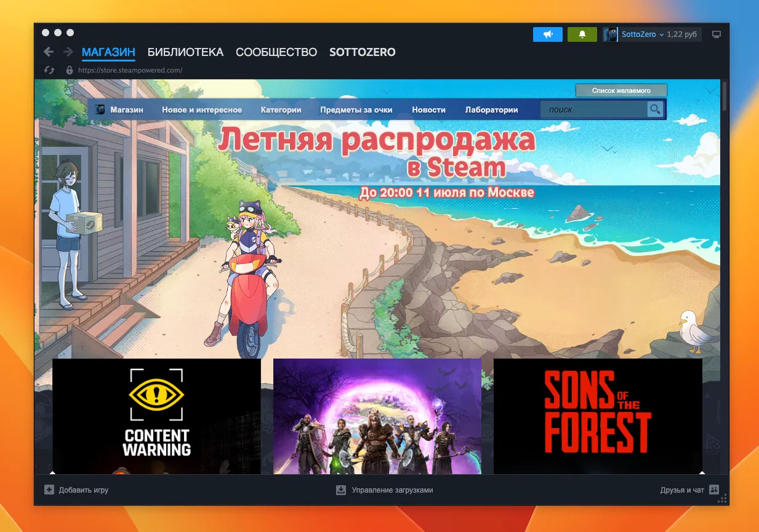Open the Магазин store menu
The width and height of the screenshot is (759, 532).
tap(127, 109)
